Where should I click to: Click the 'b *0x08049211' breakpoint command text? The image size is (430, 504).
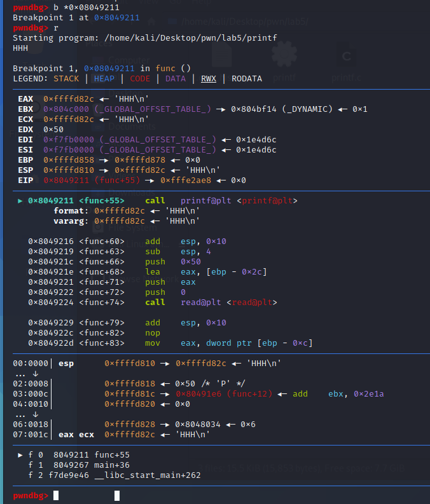(87, 7)
